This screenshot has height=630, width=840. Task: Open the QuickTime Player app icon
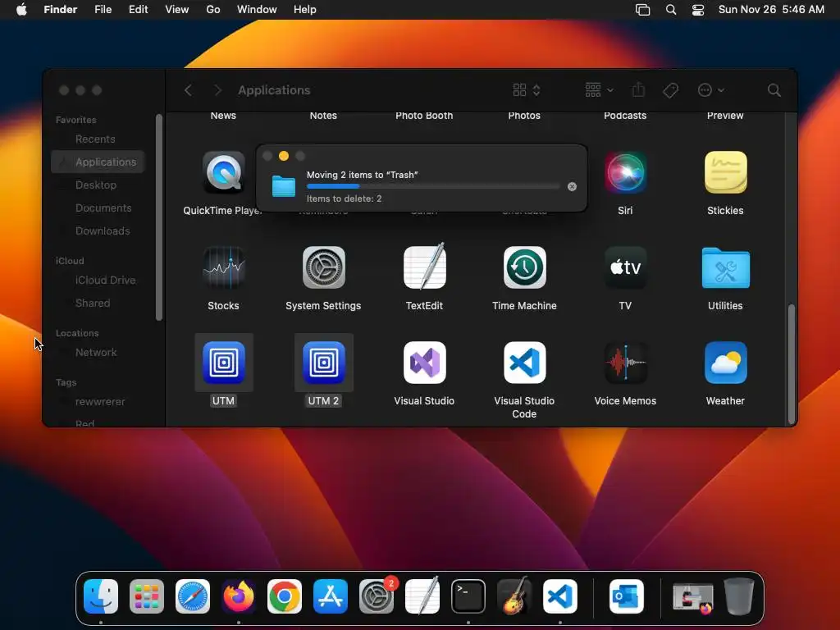(x=223, y=172)
